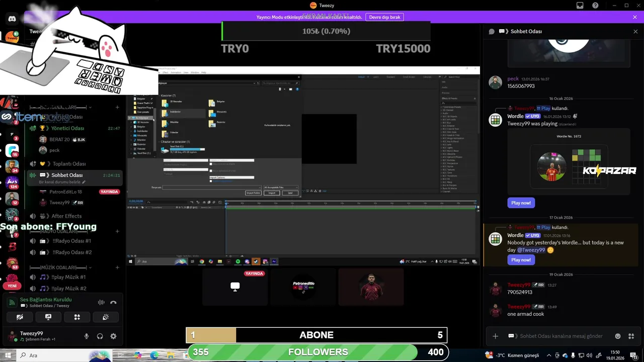Toggle camera off button in voice panel
Viewport: 644px width, 362px height.
coord(20,317)
